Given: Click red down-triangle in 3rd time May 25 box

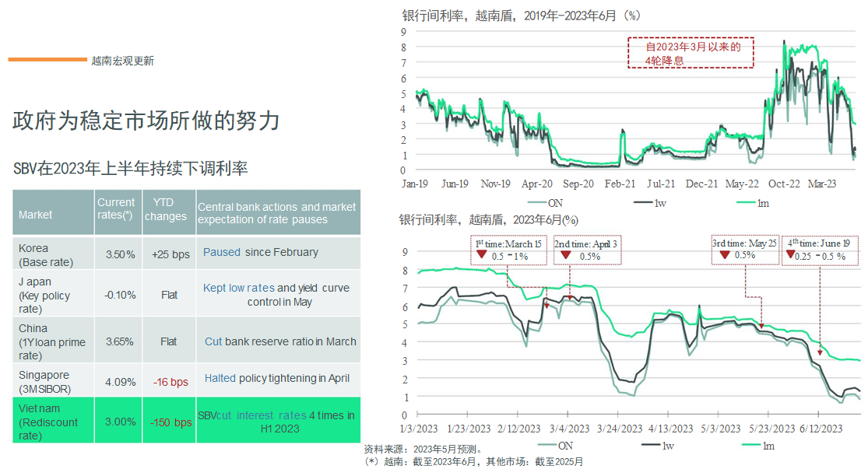Looking at the screenshot, I should 724,255.
